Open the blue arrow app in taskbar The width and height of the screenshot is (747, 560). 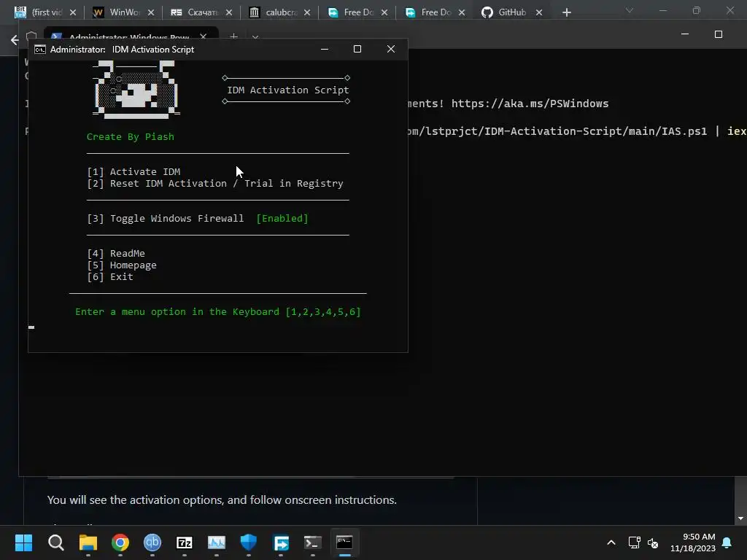[x=281, y=542]
